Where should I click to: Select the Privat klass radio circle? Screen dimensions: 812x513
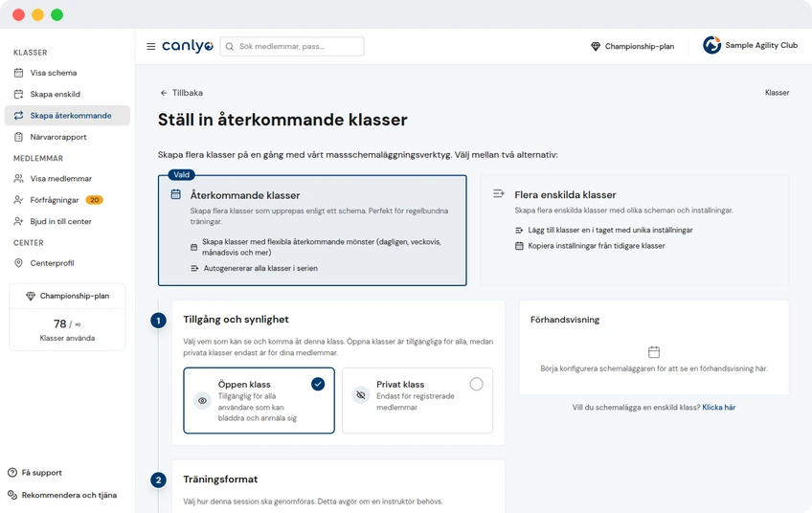[x=477, y=384]
